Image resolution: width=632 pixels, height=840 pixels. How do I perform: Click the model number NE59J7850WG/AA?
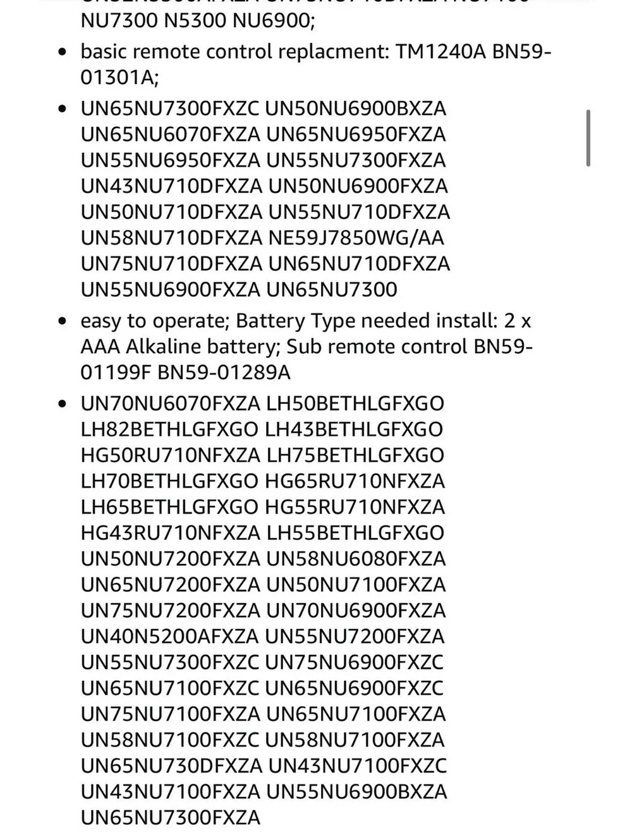pyautogui.click(x=356, y=238)
